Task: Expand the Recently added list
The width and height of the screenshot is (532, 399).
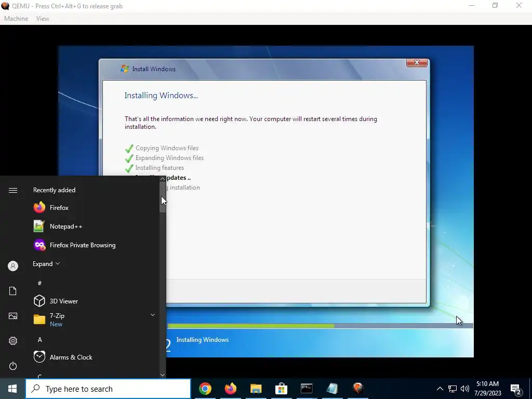Action: click(x=46, y=263)
